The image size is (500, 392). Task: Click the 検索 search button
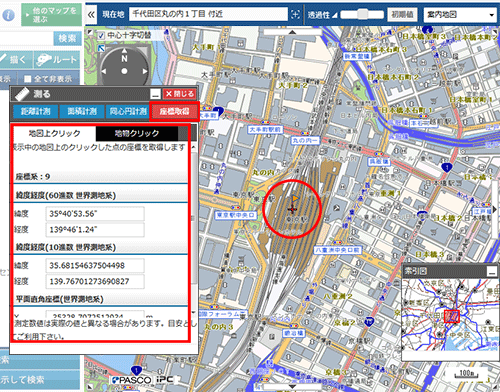point(68,39)
